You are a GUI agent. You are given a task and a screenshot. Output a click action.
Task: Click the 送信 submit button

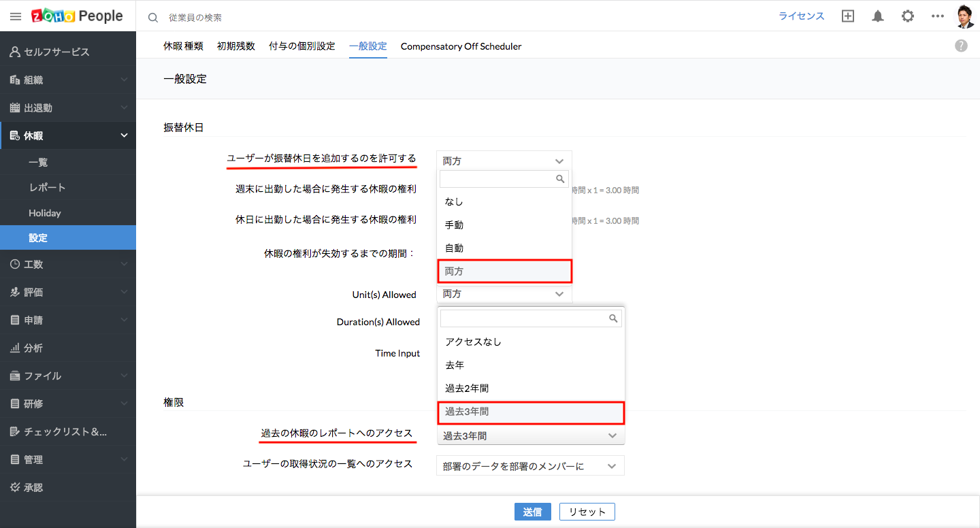pyautogui.click(x=532, y=512)
